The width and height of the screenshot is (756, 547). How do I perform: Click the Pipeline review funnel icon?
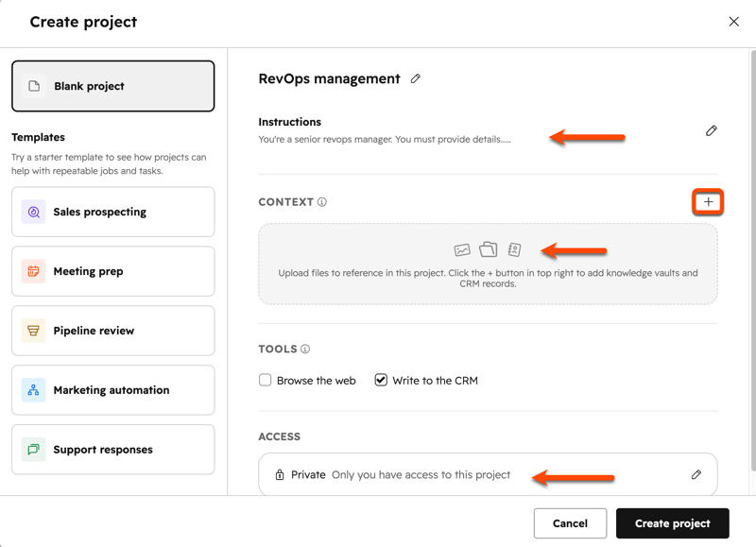click(x=34, y=331)
